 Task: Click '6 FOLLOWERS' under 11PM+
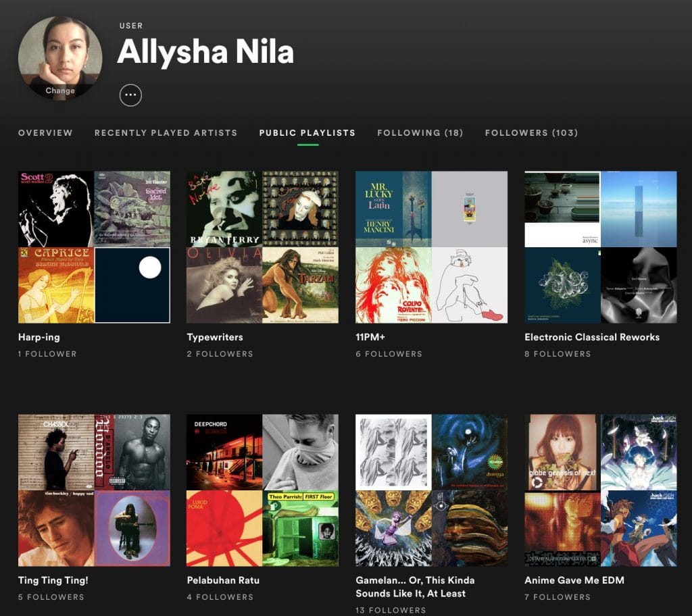389,354
